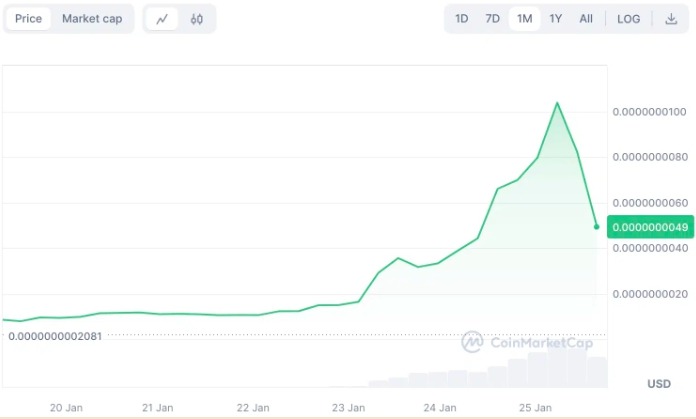Choose the 1Y time range
This screenshot has height=419, width=696.
click(x=556, y=19)
